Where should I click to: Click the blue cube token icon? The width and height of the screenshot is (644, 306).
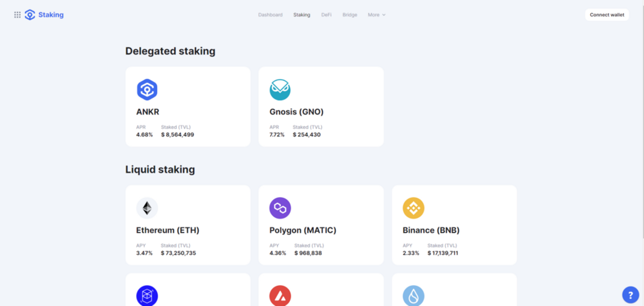pos(147,296)
